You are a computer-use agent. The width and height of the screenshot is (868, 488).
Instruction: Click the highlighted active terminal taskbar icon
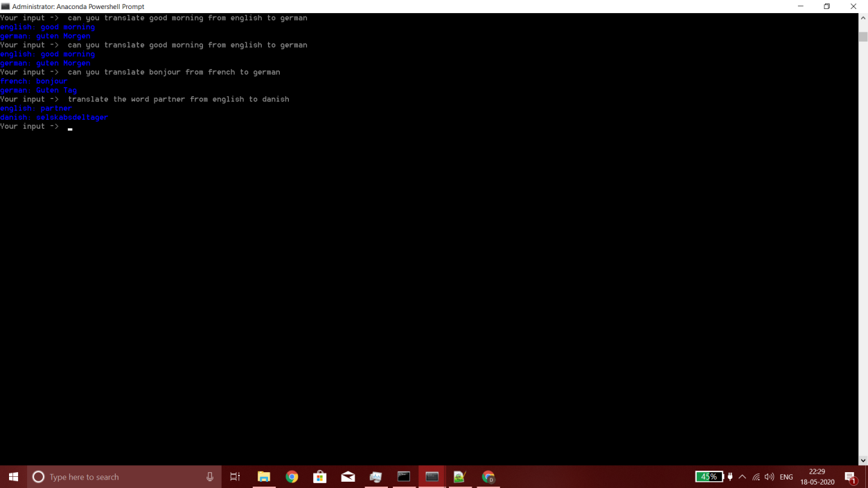click(432, 477)
